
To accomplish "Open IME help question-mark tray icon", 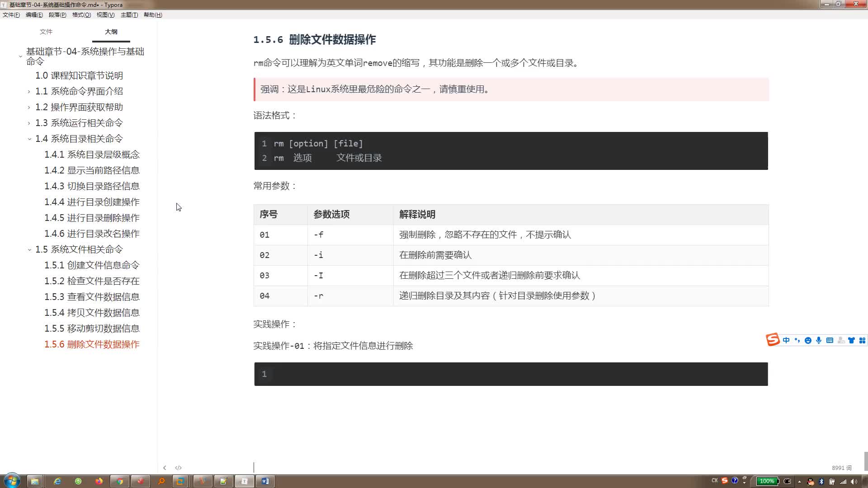I will pos(735,480).
